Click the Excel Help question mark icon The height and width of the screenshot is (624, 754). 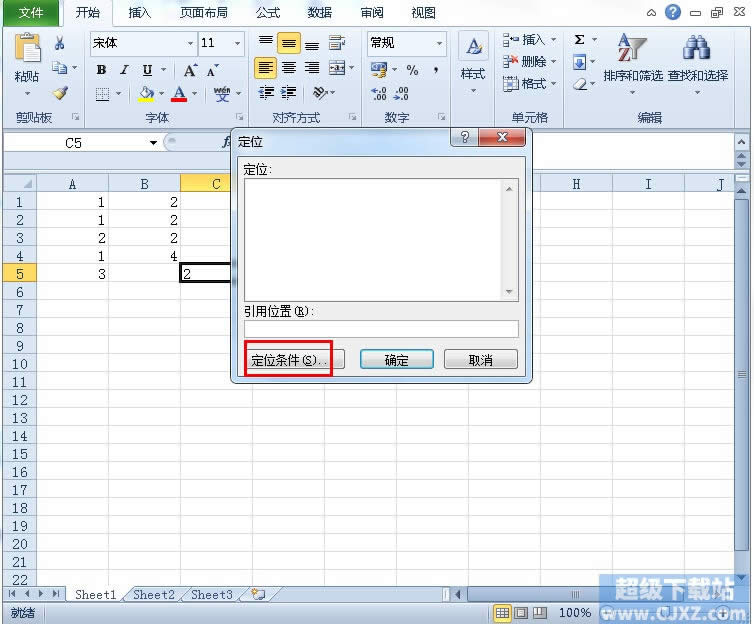click(673, 12)
